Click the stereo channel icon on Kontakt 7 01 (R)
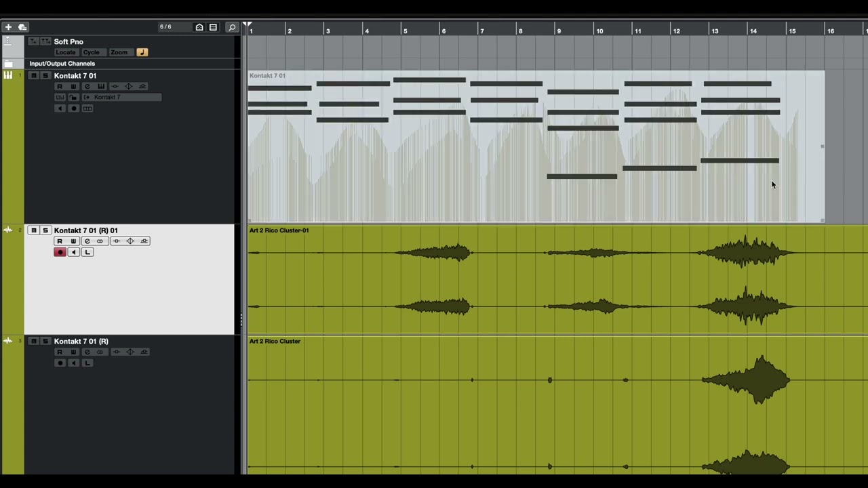 tap(100, 352)
